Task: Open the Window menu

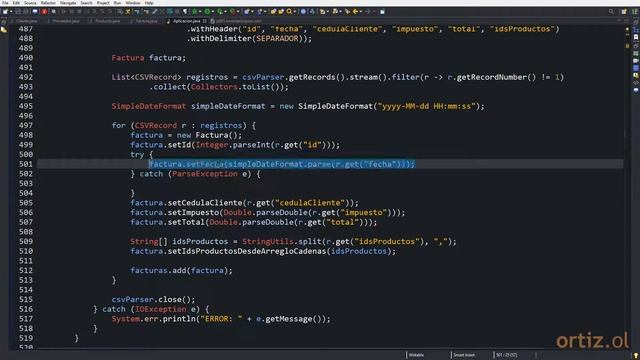Action: click(133, 3)
